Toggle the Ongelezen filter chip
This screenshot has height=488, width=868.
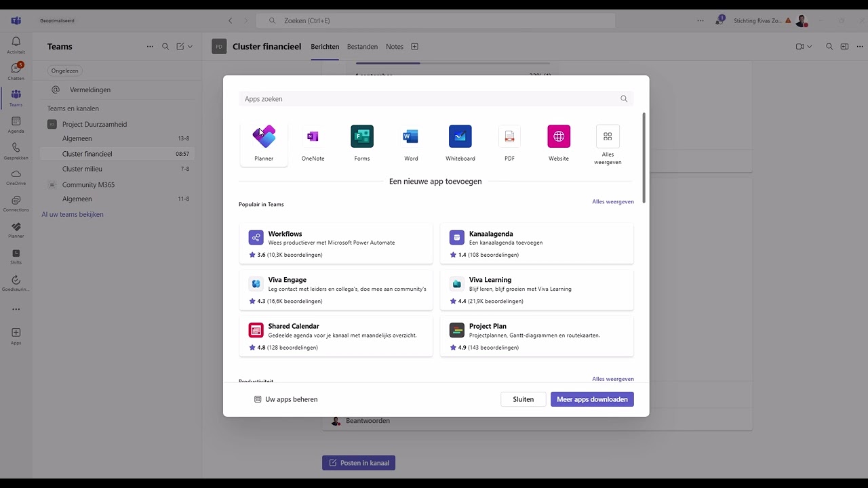coord(65,70)
